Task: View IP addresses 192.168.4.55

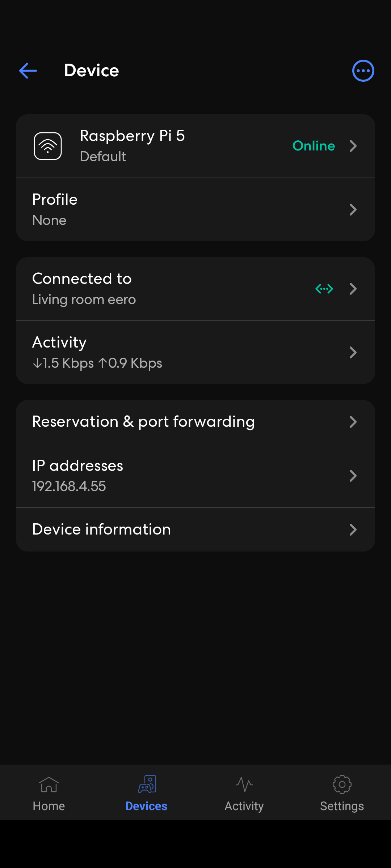Action: click(x=195, y=476)
